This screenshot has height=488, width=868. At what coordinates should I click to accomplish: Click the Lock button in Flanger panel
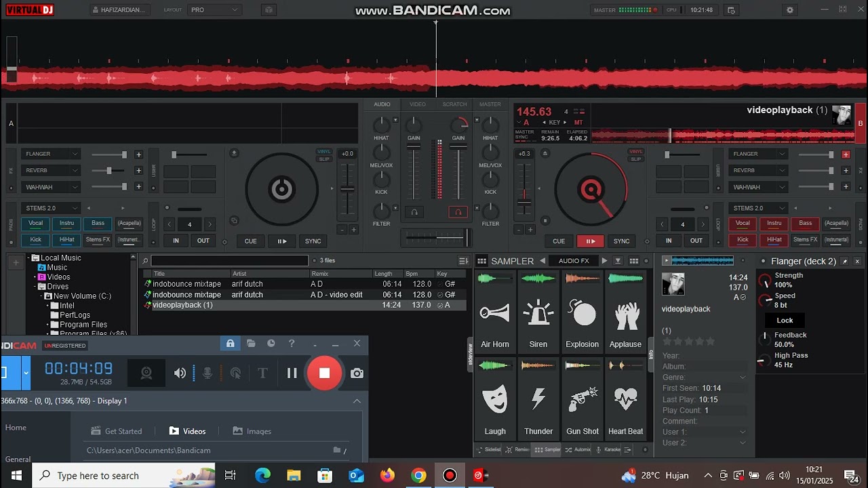785,321
